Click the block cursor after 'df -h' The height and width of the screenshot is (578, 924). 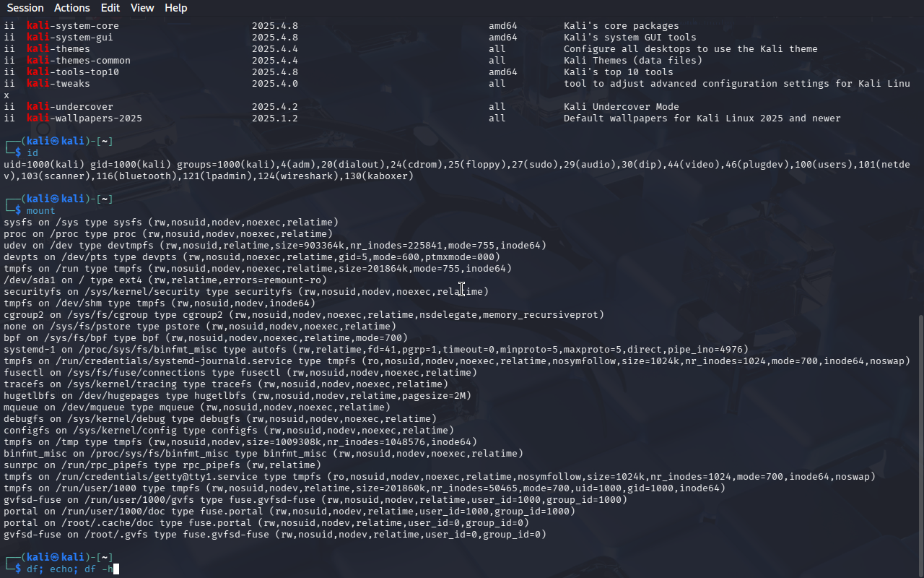point(115,569)
